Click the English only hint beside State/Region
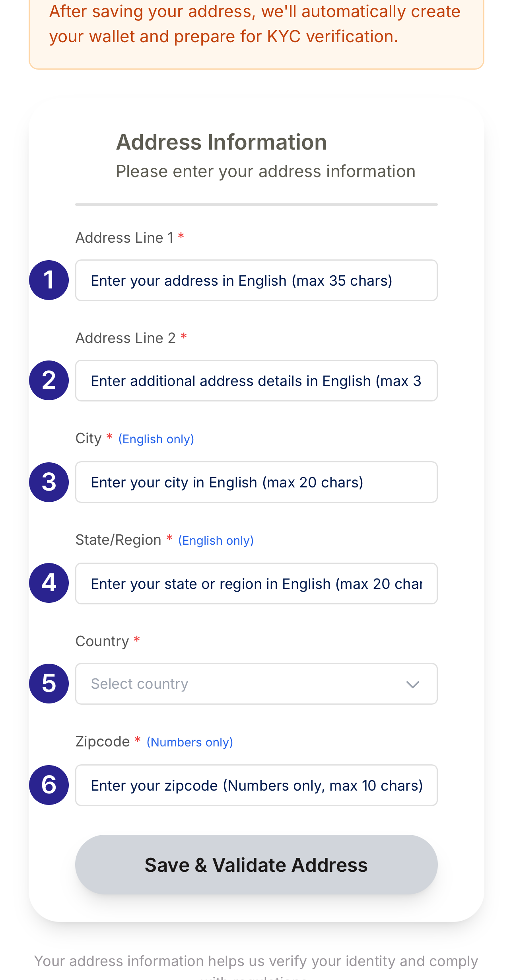This screenshot has height=980, width=513. tap(216, 541)
